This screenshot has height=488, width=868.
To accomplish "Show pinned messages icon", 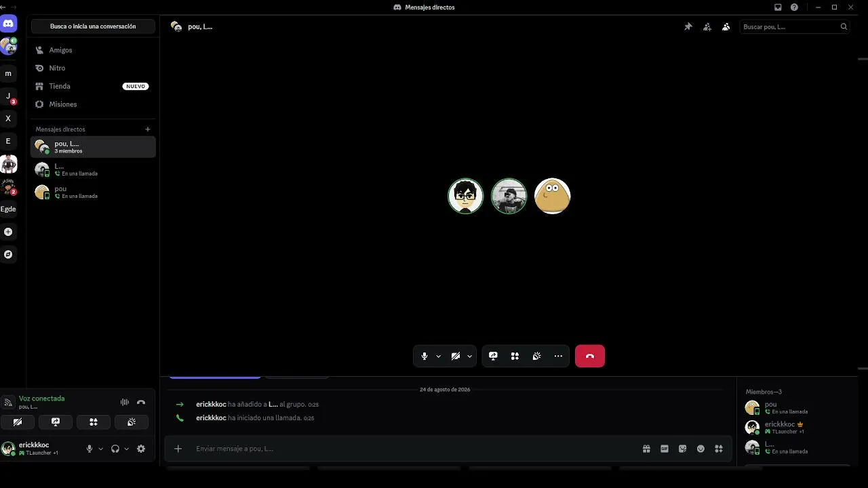I will (x=688, y=26).
